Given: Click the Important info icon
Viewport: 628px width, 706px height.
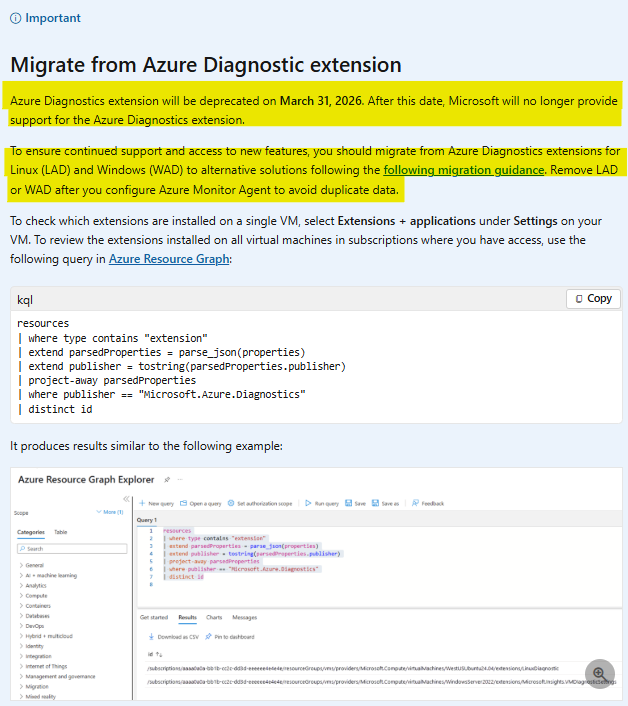Looking at the screenshot, I should tap(15, 18).
